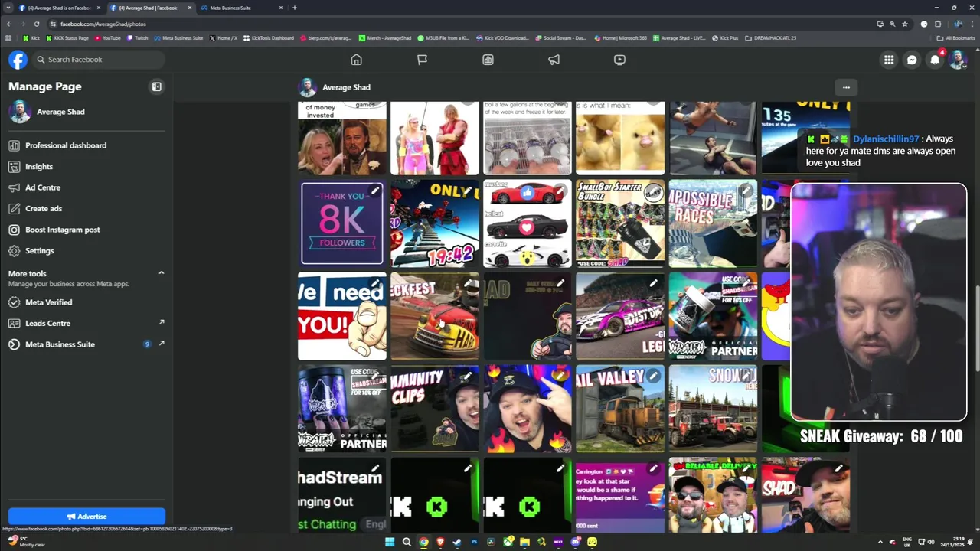The height and width of the screenshot is (551, 980).
Task: Open the Impossible Races photo thumbnail
Action: 713,223
